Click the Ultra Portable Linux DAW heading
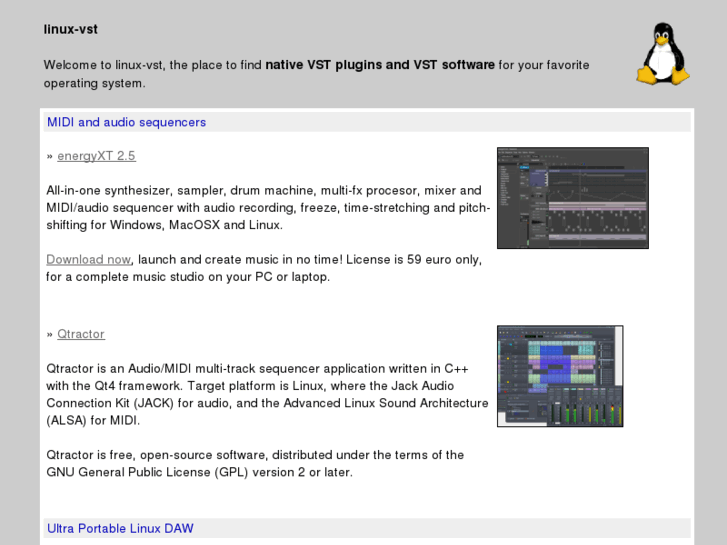 click(x=120, y=528)
